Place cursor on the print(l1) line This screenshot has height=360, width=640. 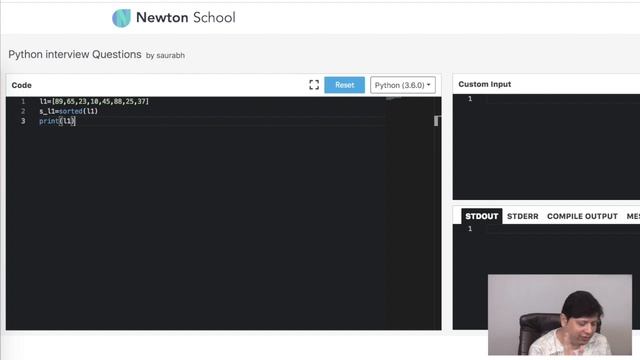tap(58, 121)
